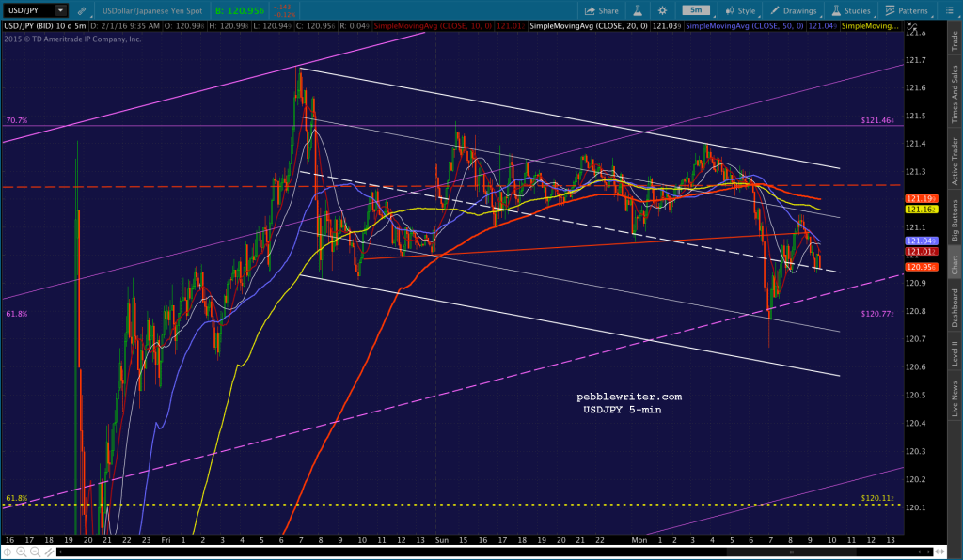Click the symbol link chain icon
This screenshot has height=560, width=963.
coord(82,11)
